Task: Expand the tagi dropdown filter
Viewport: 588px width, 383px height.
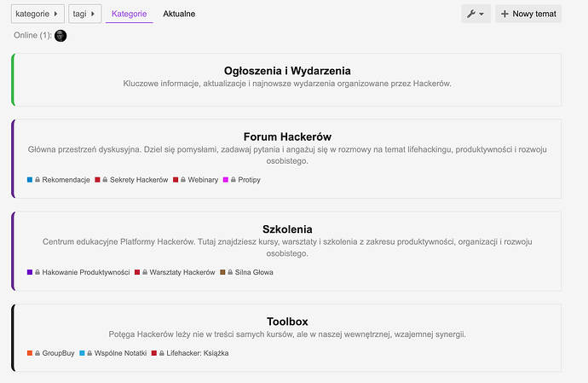Action: pyautogui.click(x=84, y=14)
